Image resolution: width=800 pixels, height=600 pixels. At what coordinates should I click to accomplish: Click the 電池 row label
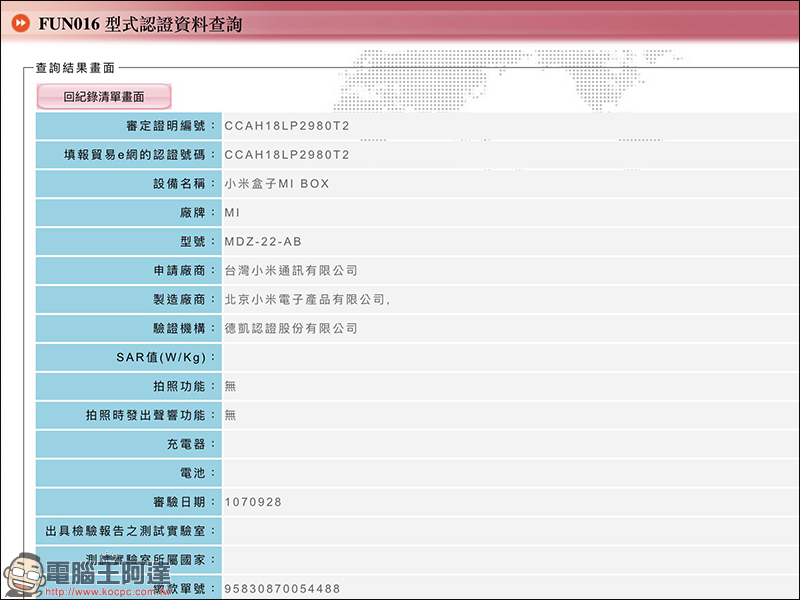199,473
